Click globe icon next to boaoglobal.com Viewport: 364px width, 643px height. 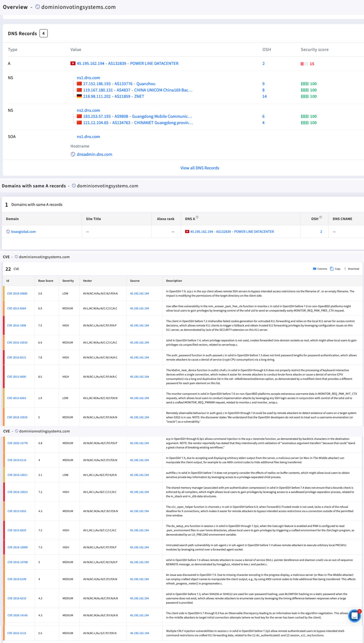[x=8, y=232]
